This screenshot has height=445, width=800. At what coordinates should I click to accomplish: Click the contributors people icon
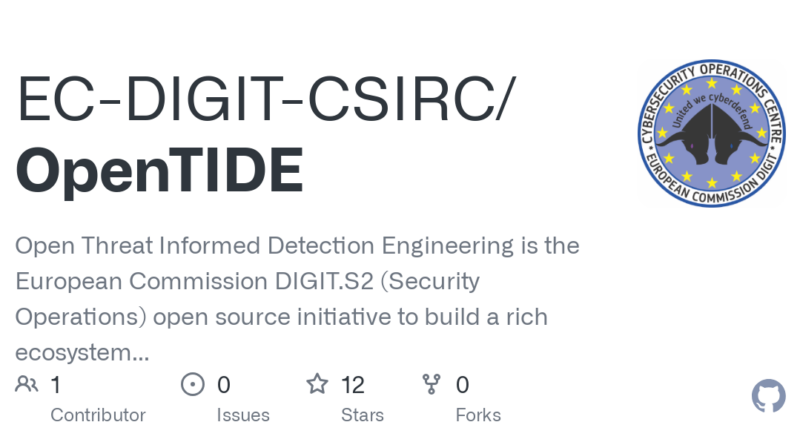click(27, 384)
